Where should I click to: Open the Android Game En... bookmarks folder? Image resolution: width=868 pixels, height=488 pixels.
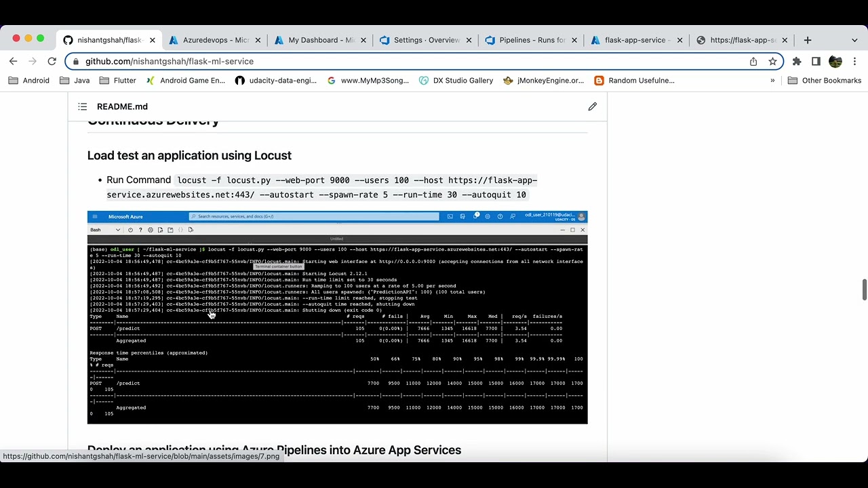point(184,80)
